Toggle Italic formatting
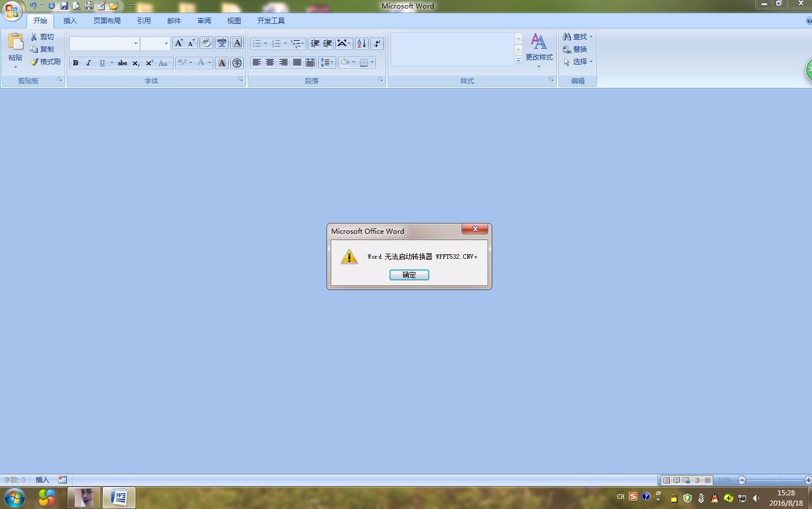 point(88,62)
